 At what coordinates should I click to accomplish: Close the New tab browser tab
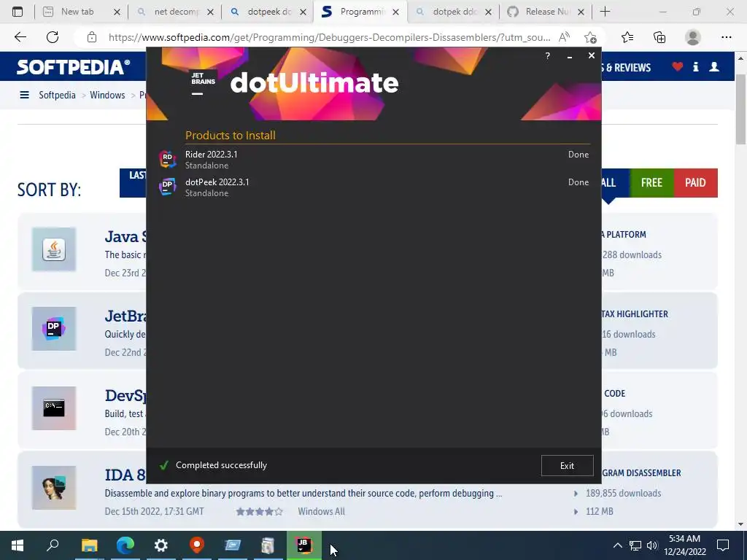pos(117,12)
